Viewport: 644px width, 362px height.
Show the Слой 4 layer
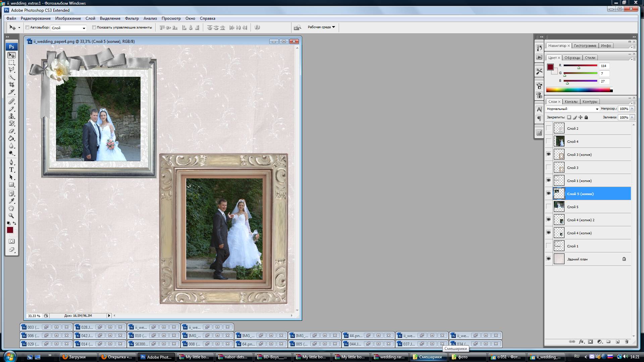[x=549, y=141]
